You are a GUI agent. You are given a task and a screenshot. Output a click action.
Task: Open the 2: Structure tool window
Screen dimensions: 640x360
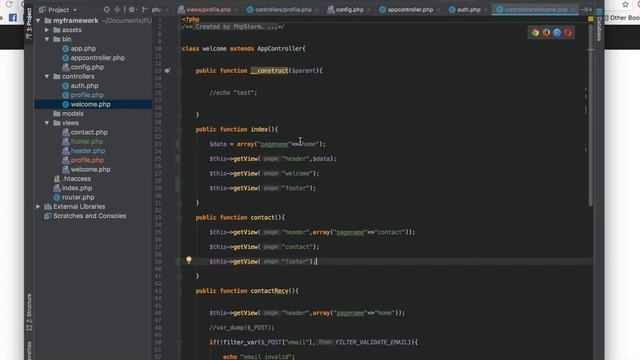click(29, 312)
